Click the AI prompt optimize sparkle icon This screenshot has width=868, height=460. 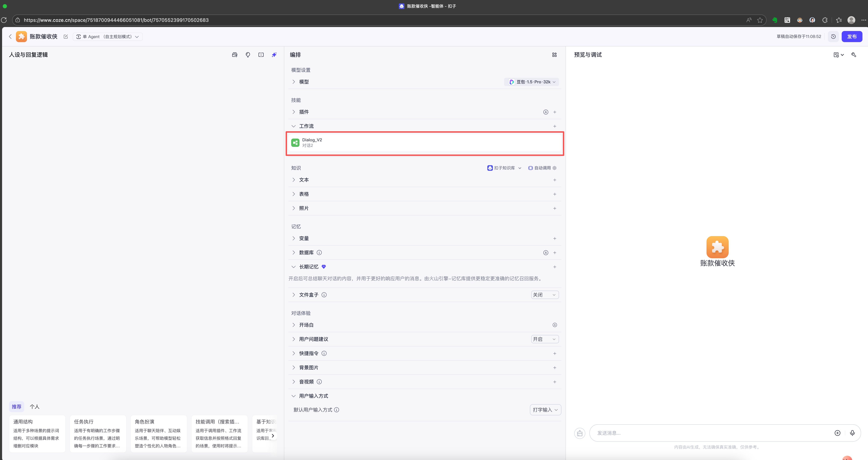[x=274, y=55]
